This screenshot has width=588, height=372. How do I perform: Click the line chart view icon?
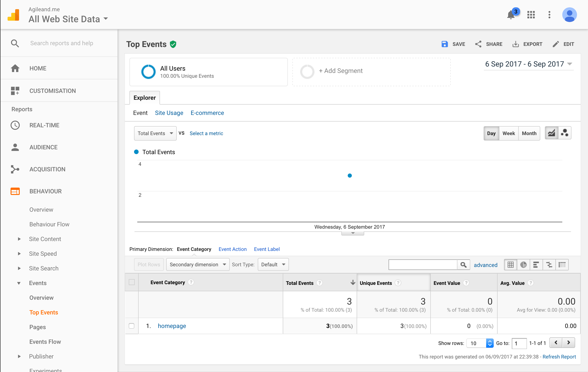point(551,133)
